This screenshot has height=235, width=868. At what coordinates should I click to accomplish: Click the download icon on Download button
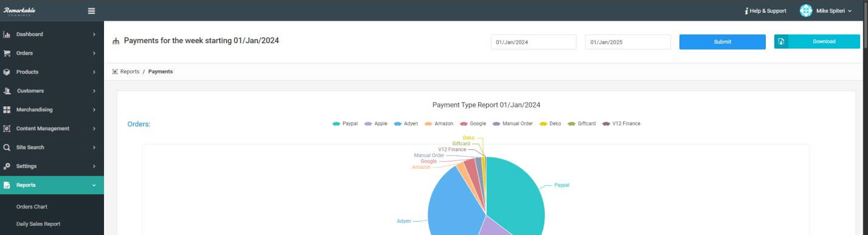(781, 42)
